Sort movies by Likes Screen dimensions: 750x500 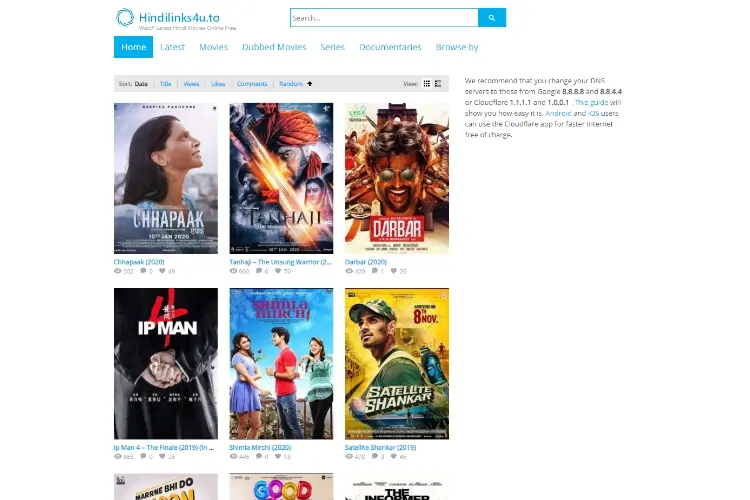point(218,84)
